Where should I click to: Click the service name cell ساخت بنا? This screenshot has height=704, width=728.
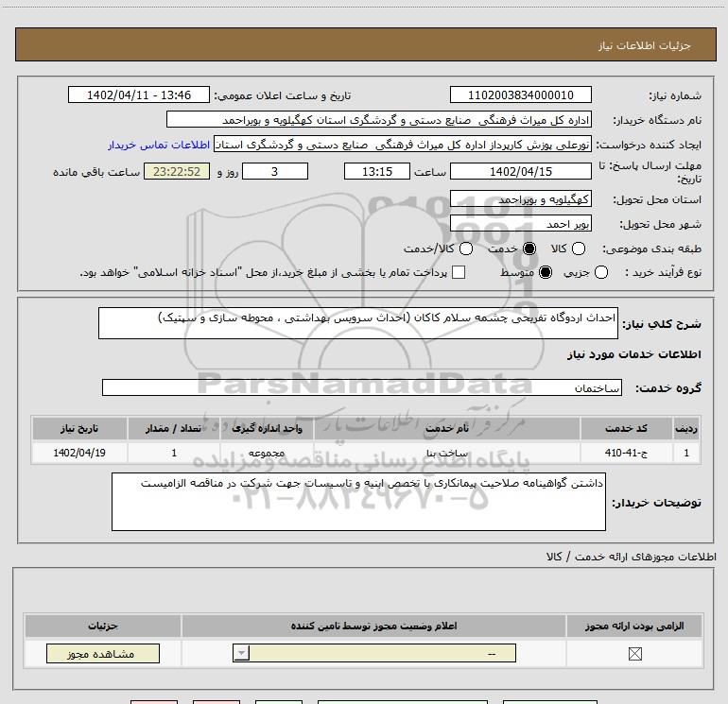pyautogui.click(x=446, y=453)
